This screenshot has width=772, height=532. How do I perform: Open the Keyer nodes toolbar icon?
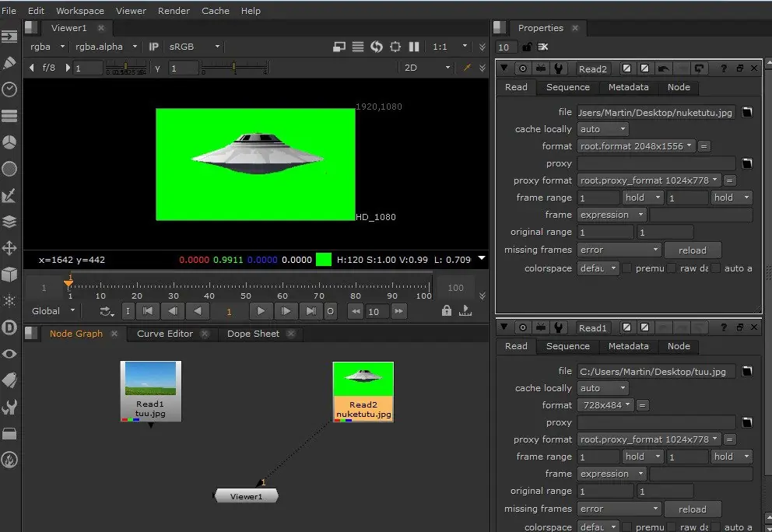(x=9, y=195)
